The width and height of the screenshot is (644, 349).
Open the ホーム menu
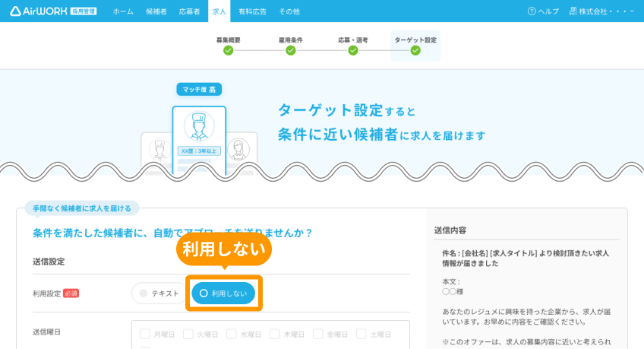tap(123, 11)
